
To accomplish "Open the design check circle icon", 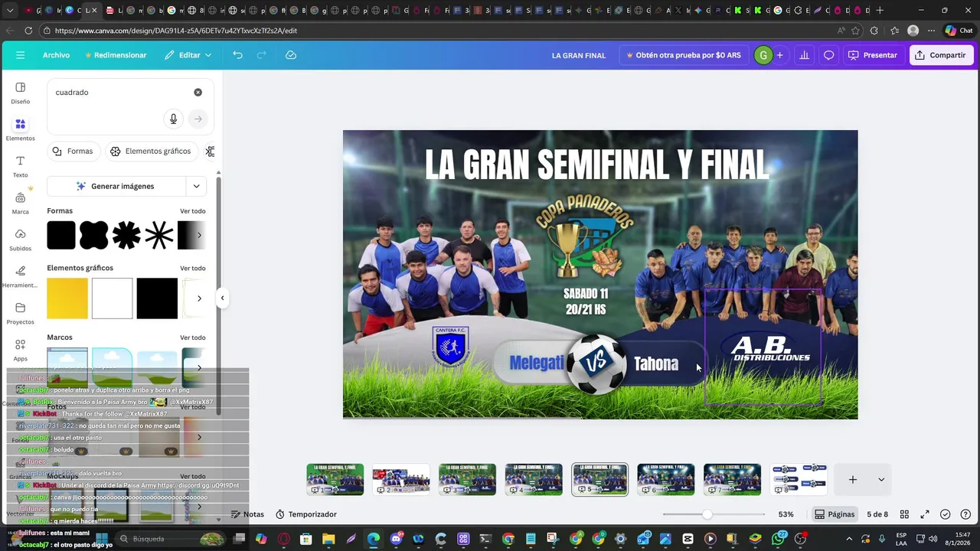I will (946, 514).
